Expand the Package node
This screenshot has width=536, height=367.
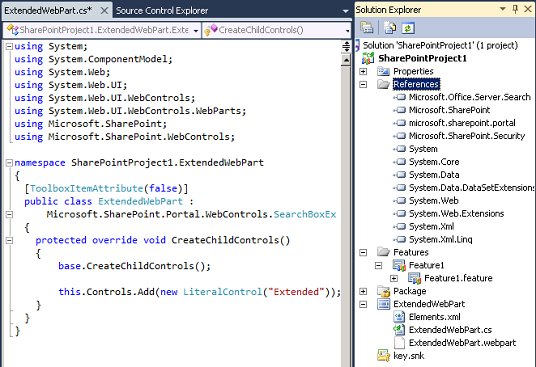coord(363,291)
